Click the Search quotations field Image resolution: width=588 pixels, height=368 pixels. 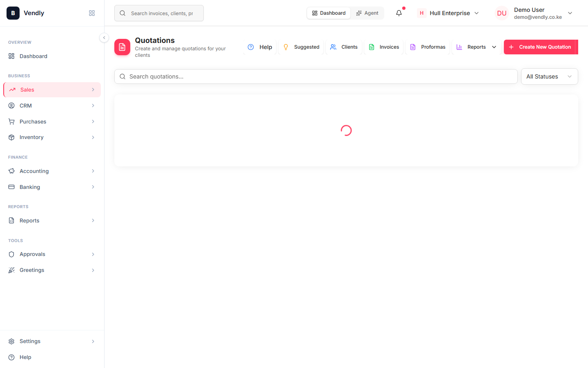pos(316,76)
